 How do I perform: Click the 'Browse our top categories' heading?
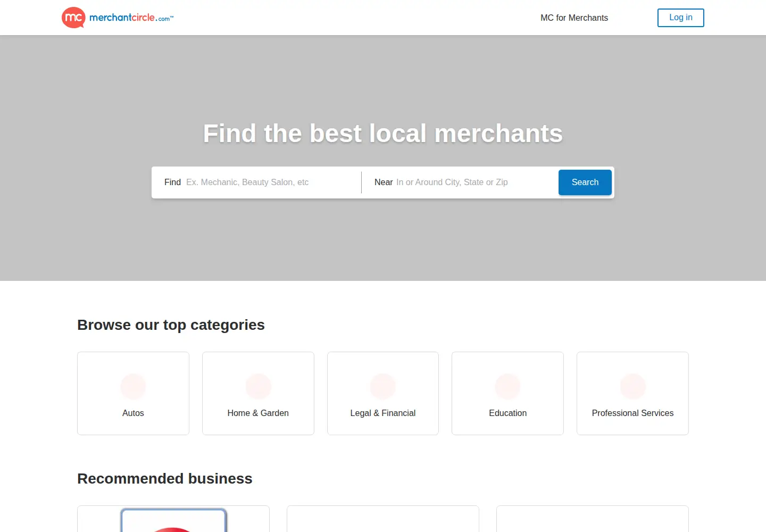click(x=171, y=325)
